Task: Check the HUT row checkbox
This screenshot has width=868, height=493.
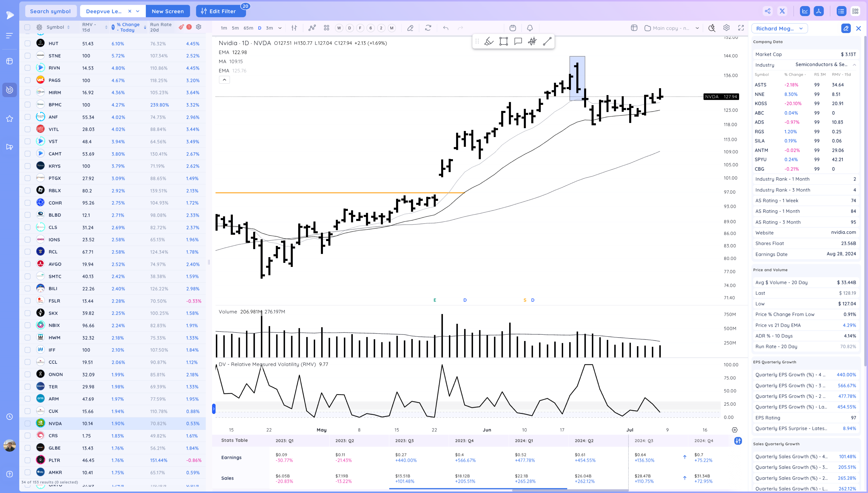Action: [27, 43]
